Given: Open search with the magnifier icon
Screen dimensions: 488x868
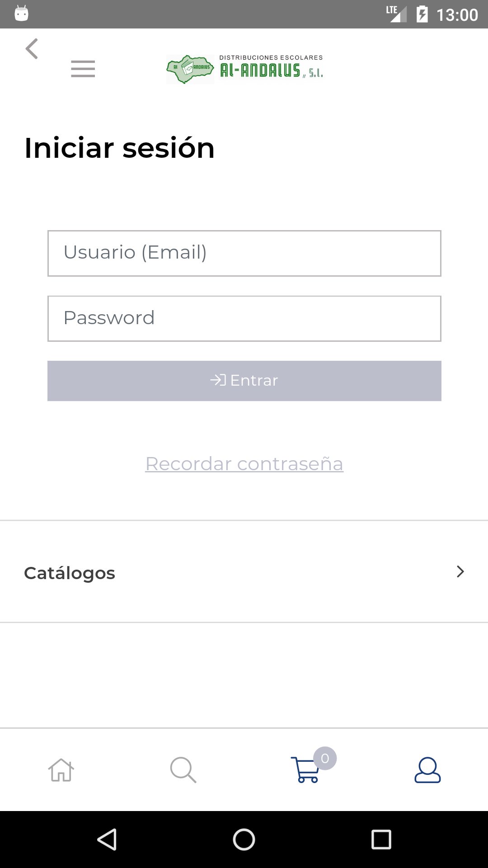Looking at the screenshot, I should coord(183,770).
